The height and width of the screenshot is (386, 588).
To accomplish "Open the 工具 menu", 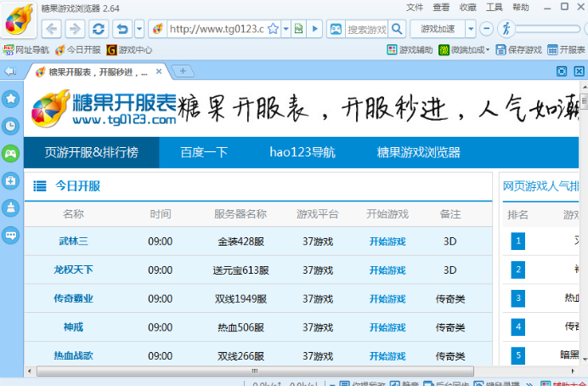I will (x=495, y=8).
